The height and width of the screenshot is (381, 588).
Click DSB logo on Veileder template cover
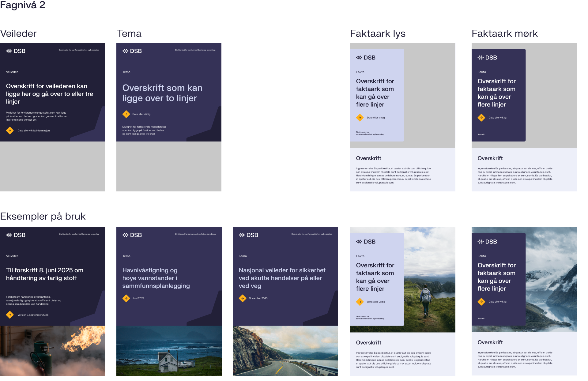tap(16, 51)
